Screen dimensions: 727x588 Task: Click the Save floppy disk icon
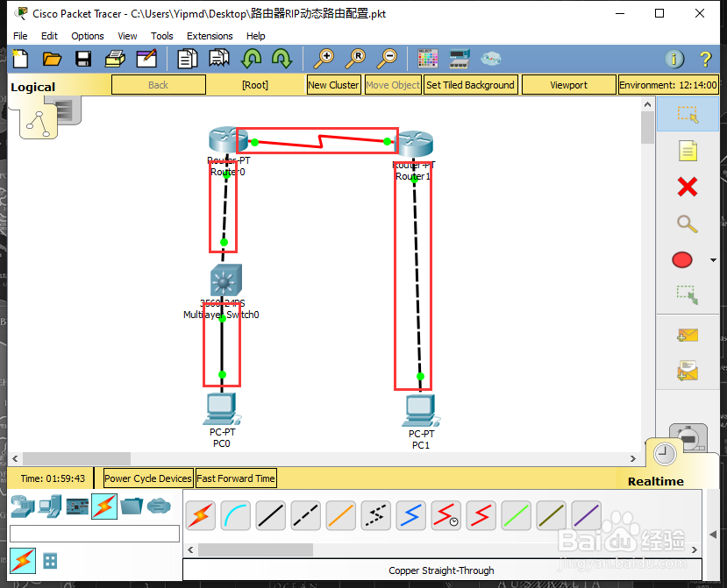[x=83, y=59]
